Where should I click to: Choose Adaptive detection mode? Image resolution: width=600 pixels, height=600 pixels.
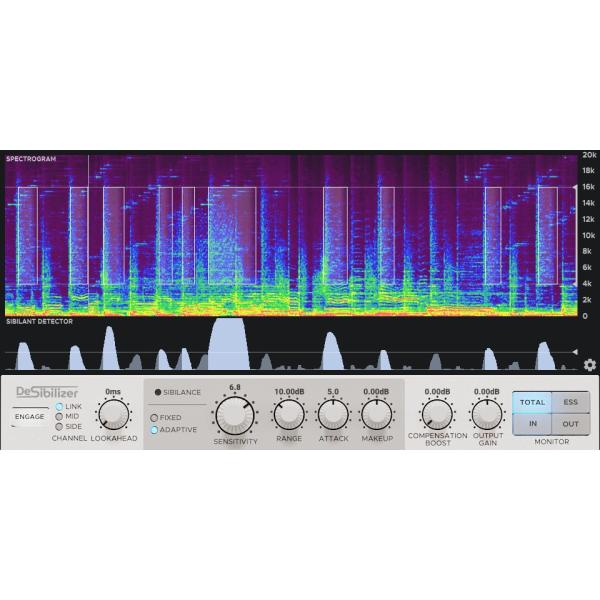click(155, 429)
